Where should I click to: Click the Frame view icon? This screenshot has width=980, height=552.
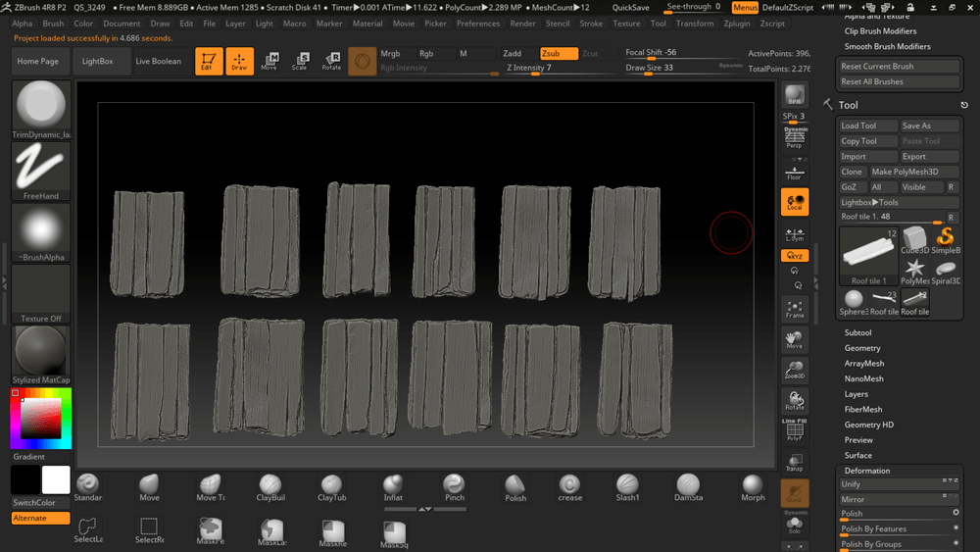click(x=794, y=309)
